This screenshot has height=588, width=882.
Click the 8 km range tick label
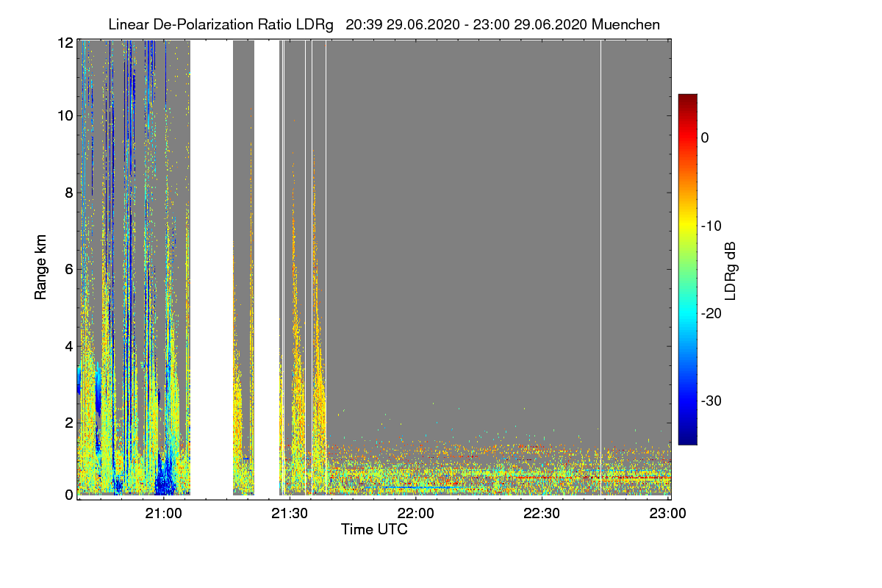(x=68, y=193)
